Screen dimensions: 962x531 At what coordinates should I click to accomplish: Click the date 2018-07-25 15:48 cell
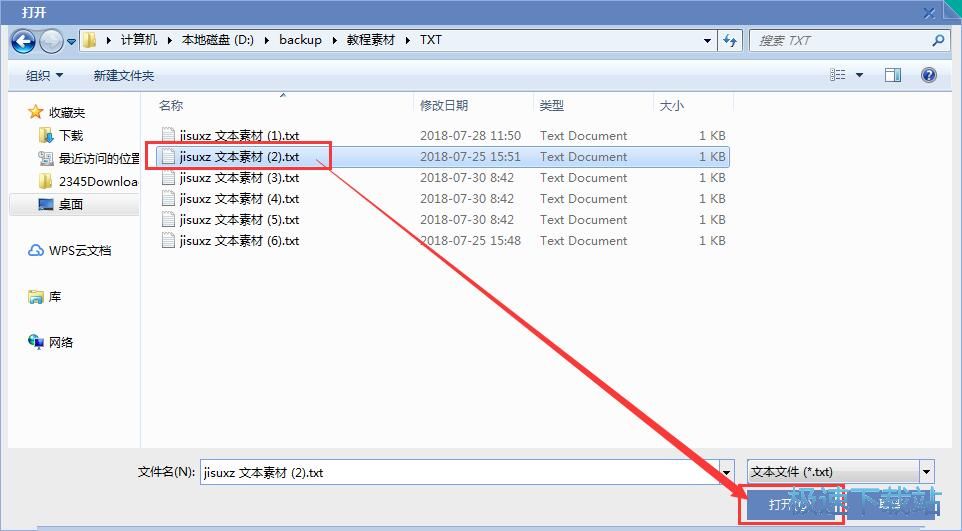(x=470, y=241)
